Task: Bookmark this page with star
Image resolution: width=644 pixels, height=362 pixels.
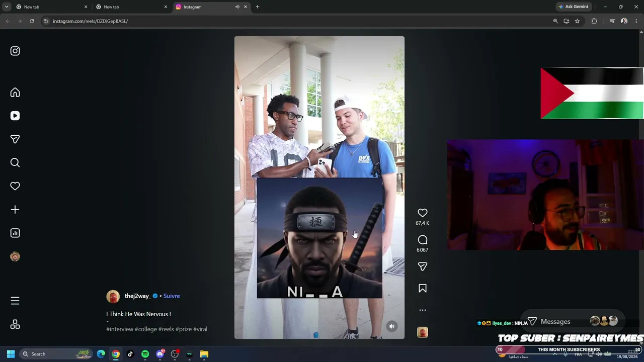Action: pos(577,21)
